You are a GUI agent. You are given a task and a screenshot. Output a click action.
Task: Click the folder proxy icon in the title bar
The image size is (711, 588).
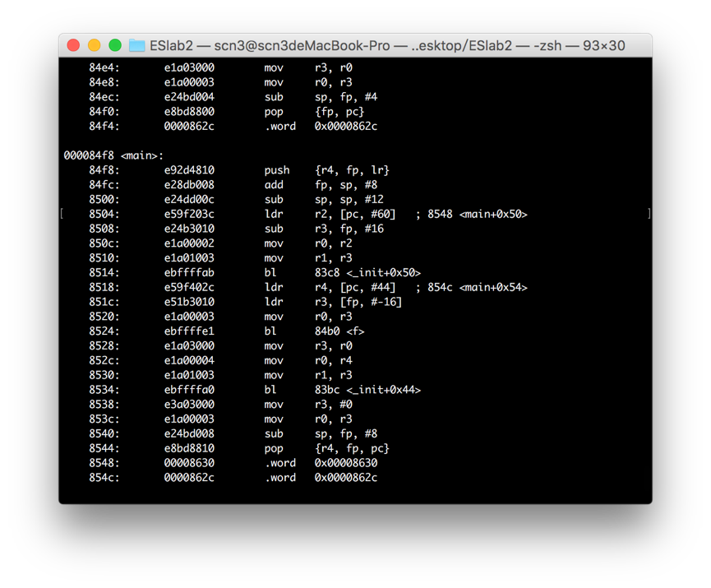click(137, 45)
